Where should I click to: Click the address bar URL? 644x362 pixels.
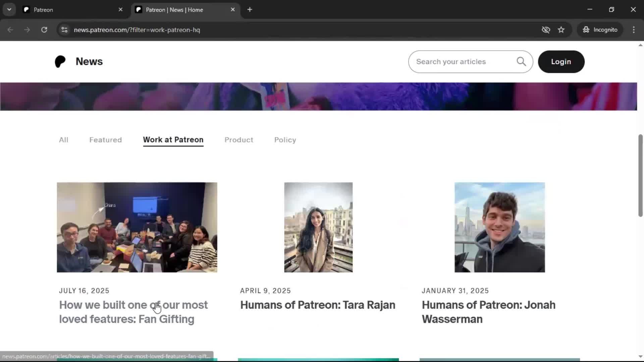point(137,30)
